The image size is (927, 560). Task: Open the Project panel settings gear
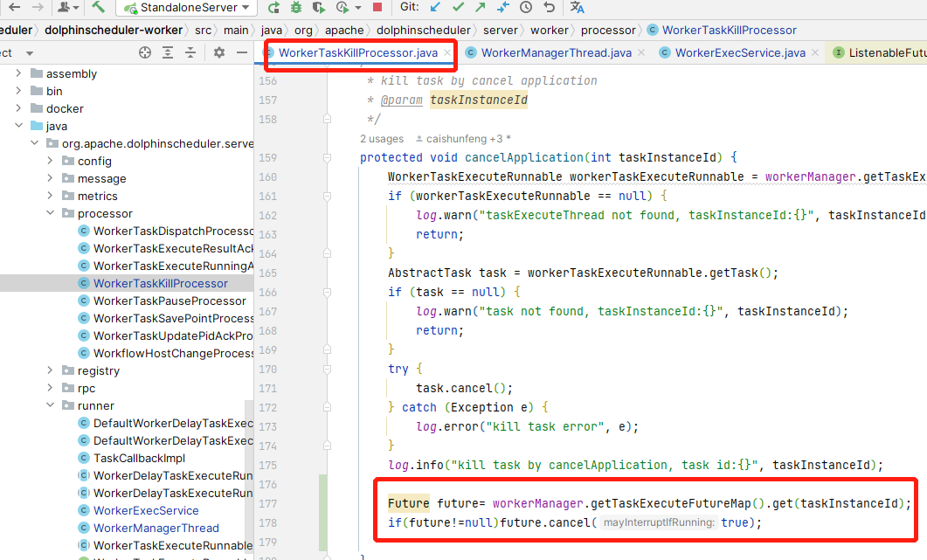pyautogui.click(x=219, y=52)
